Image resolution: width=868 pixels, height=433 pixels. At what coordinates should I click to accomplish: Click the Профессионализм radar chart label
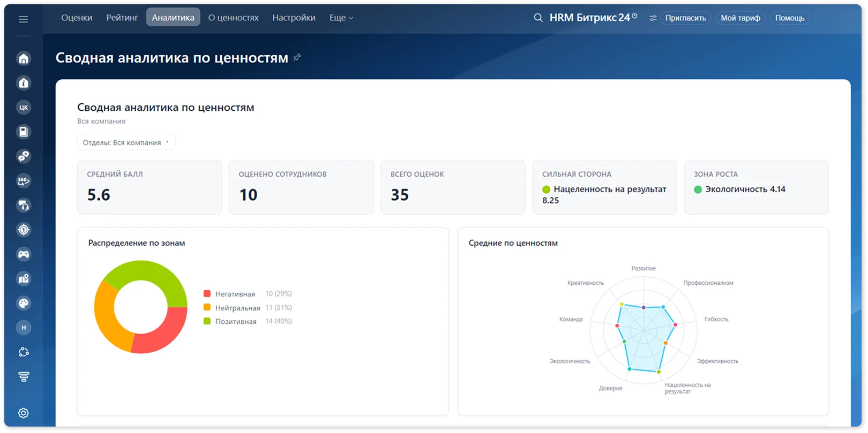click(x=708, y=283)
